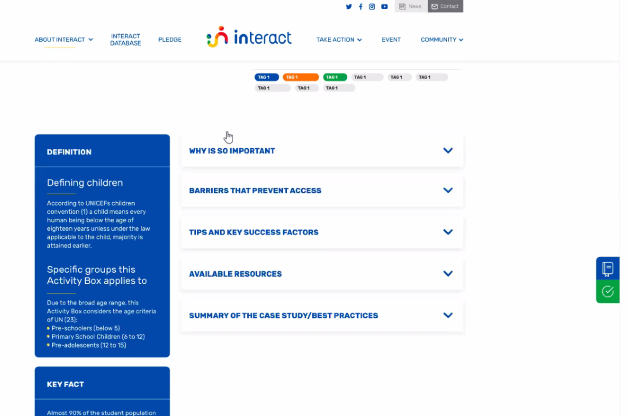
Task: Open the Twitter social link icon
Action: (x=349, y=7)
